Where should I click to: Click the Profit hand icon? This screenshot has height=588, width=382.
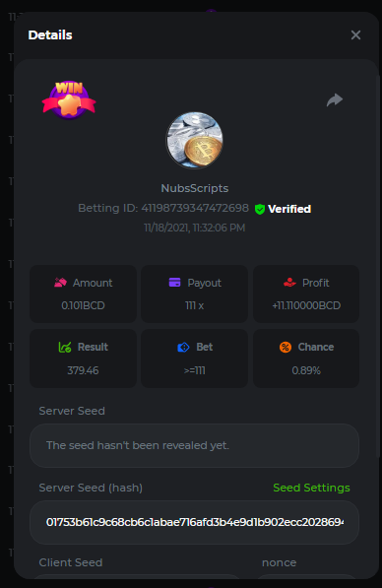point(289,283)
